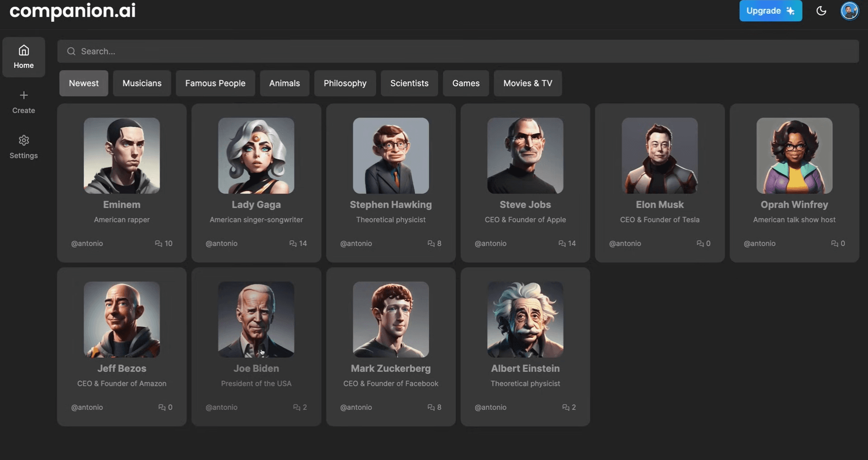Open the user profile avatar
868x460 pixels.
coord(849,10)
